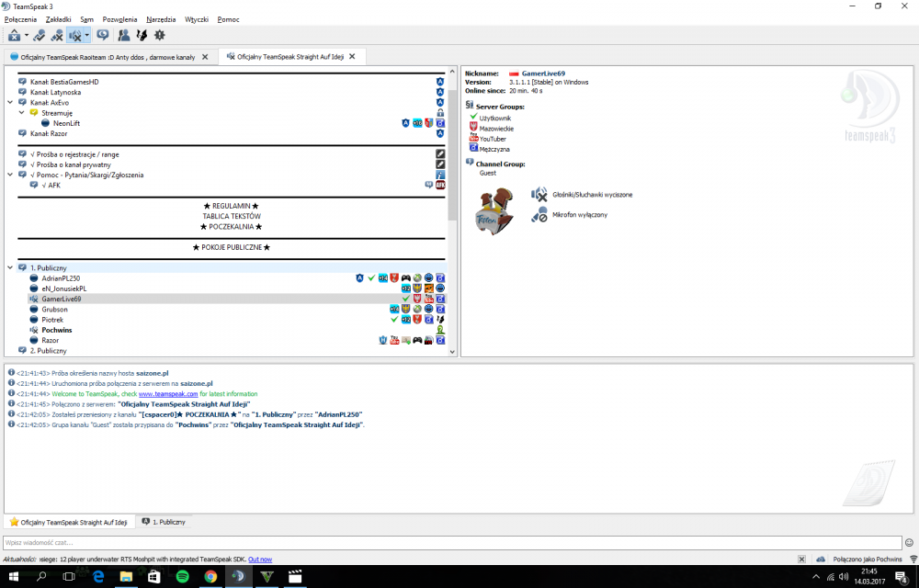Select user NeonLift in Streamuje
Image resolution: width=919 pixels, height=588 pixels.
coord(66,124)
